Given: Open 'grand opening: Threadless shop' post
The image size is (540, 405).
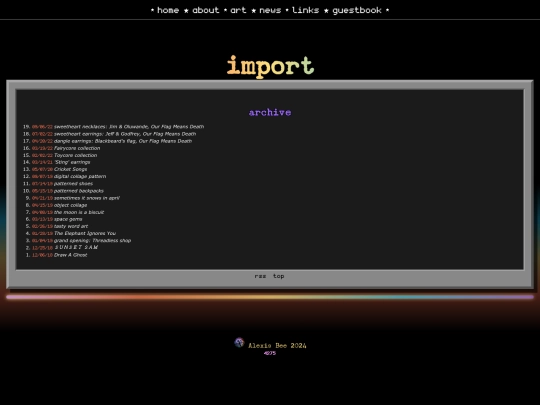Looking at the screenshot, I should tap(93, 240).
